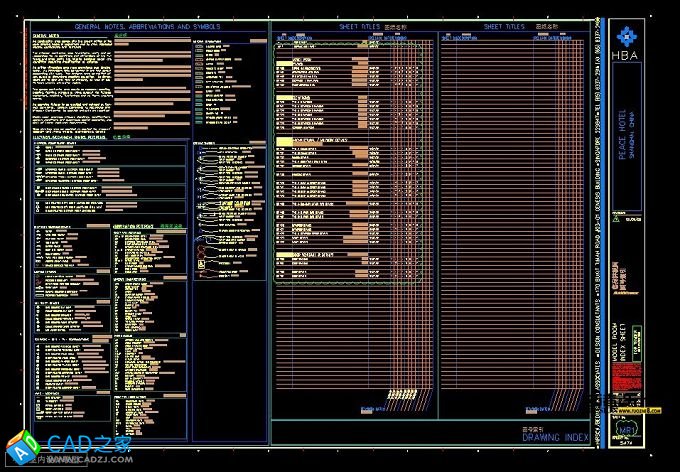Click the MR1 circular sheet number symbol
Viewport: 680px width, 472px height.
(x=627, y=433)
